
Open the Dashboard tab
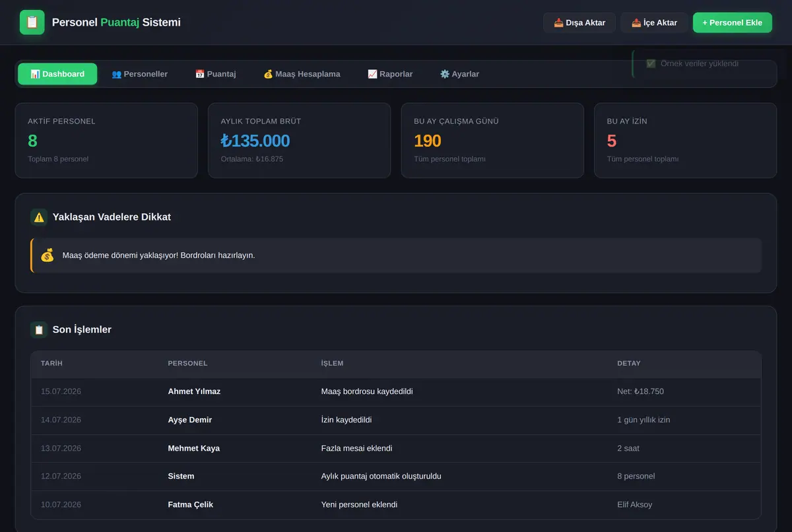(x=57, y=74)
